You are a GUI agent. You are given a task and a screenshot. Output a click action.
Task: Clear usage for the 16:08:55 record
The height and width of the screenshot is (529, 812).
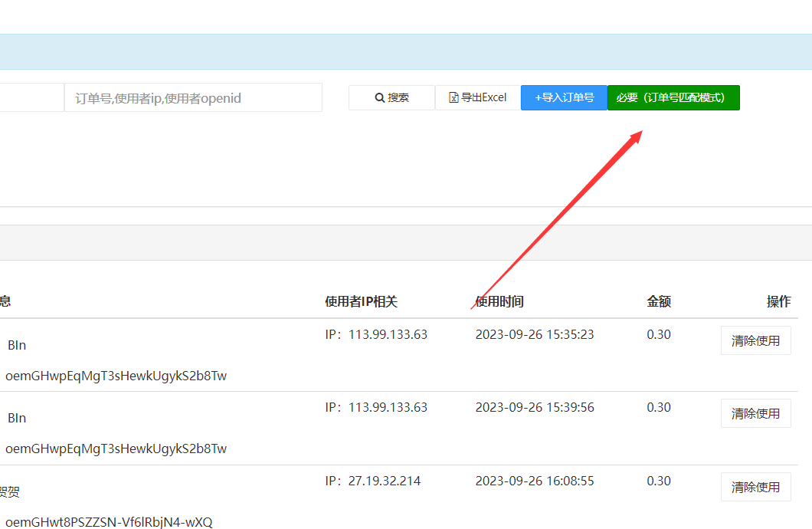click(755, 487)
